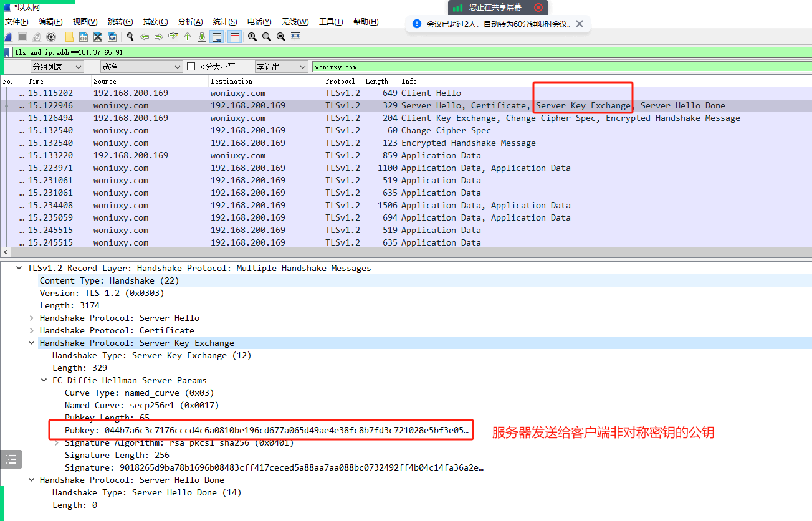Image resolution: width=812 pixels, height=521 pixels.
Task: Collapse Handshake Protocol: Server Key Exchange
Action: coord(32,343)
